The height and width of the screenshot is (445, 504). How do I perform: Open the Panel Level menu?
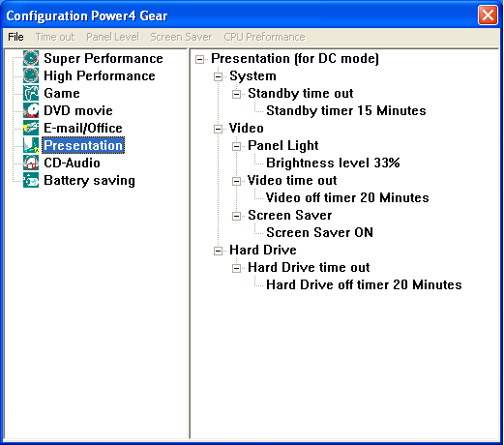click(112, 37)
